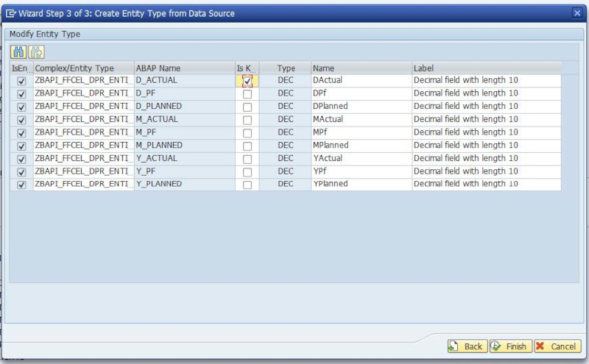Viewport: 589px width, 364px height.
Task: Uncheck IsEntity checkbox for M_ACTUAL row
Action: coord(21,120)
